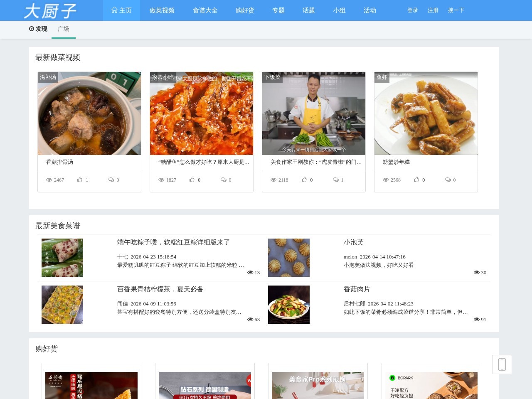Screen dimensions: 532x399
Task: Click the thumbs-up icon under 香菇排骨汤
Action: (x=80, y=179)
